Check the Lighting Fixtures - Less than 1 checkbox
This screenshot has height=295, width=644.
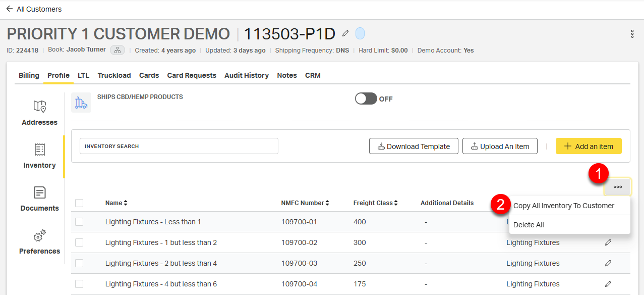coord(79,222)
